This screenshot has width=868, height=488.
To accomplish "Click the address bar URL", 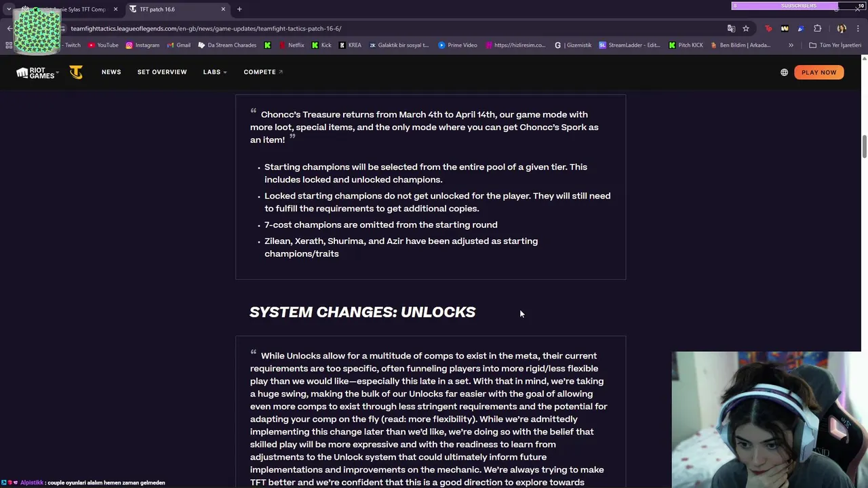I will 206,28.
